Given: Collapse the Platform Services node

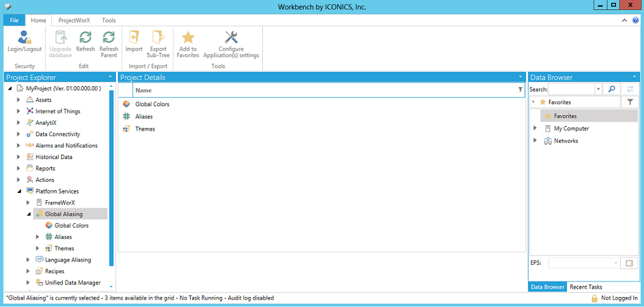Looking at the screenshot, I should click(x=18, y=191).
